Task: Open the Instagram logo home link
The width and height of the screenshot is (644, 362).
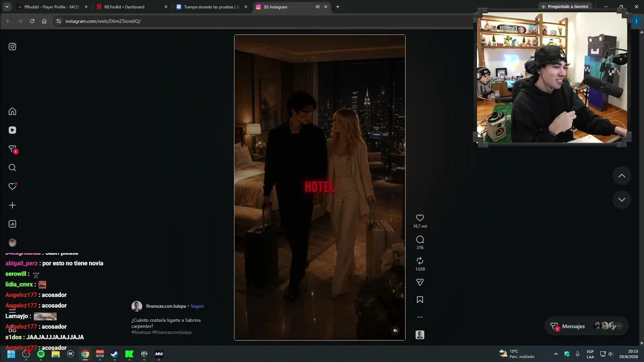Action: [13, 47]
